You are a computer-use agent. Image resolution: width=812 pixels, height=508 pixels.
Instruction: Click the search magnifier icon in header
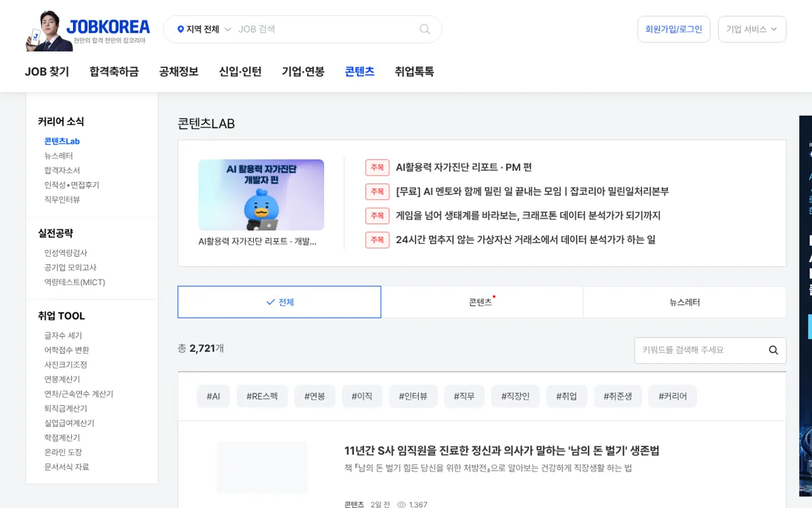425,29
